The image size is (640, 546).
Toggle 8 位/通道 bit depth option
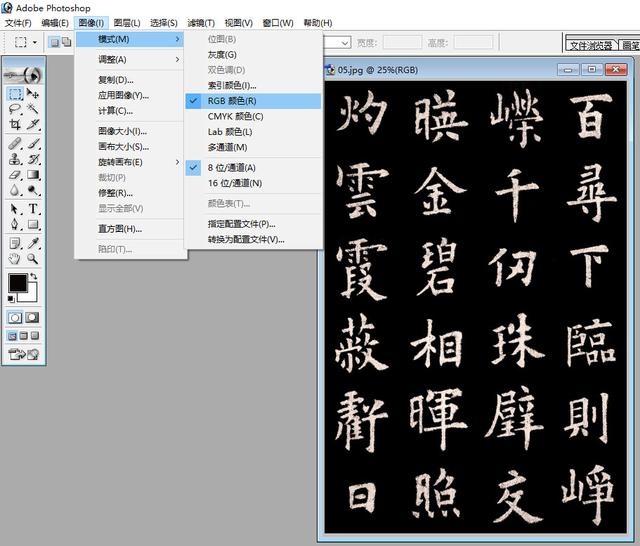tap(253, 168)
